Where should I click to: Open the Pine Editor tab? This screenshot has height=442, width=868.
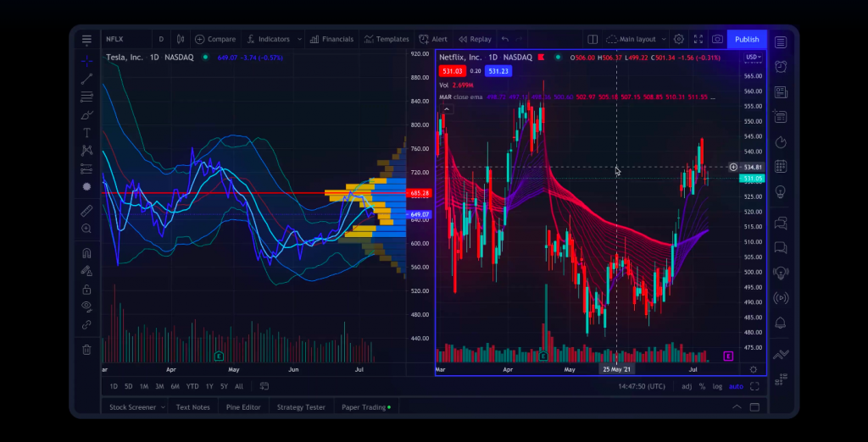[243, 407]
